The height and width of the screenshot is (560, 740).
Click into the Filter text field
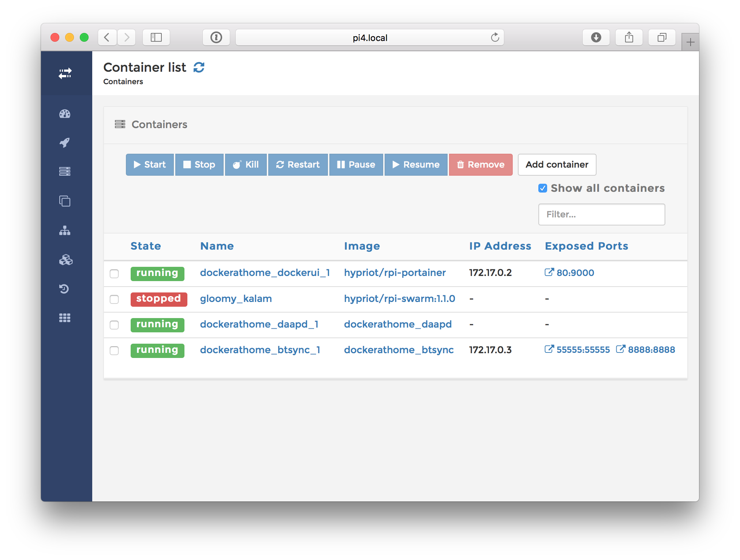click(601, 214)
